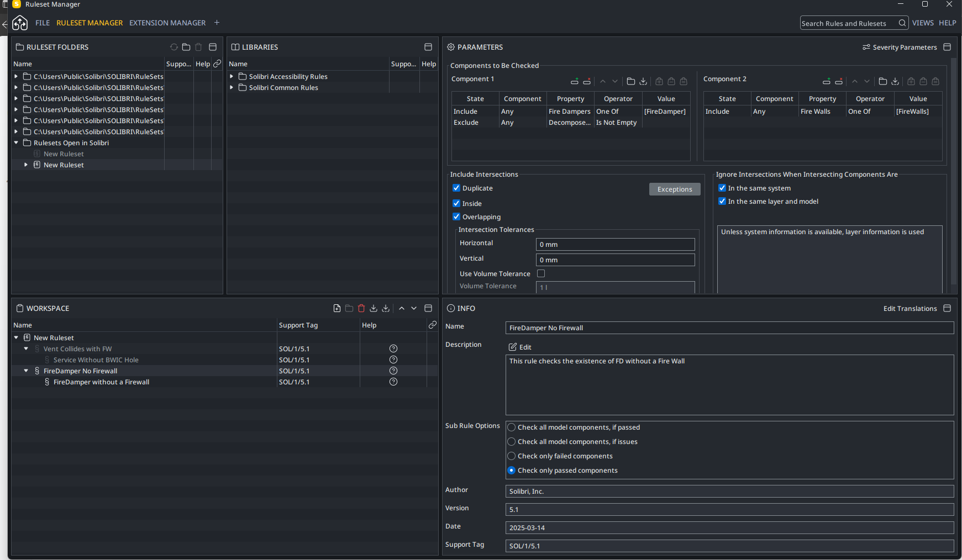Uncheck the Duplicate intersections checkbox

coord(456,188)
